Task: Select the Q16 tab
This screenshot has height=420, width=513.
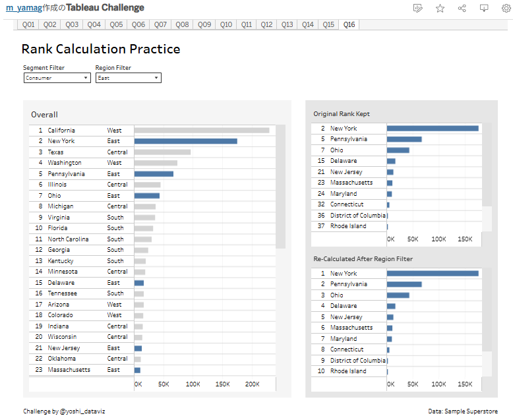Action: pos(349,24)
